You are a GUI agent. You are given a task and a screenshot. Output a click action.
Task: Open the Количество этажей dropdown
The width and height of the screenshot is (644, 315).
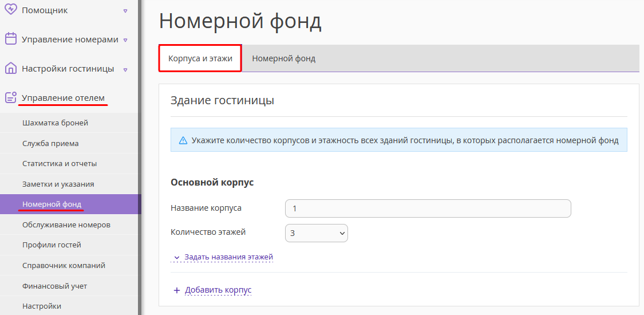point(316,233)
